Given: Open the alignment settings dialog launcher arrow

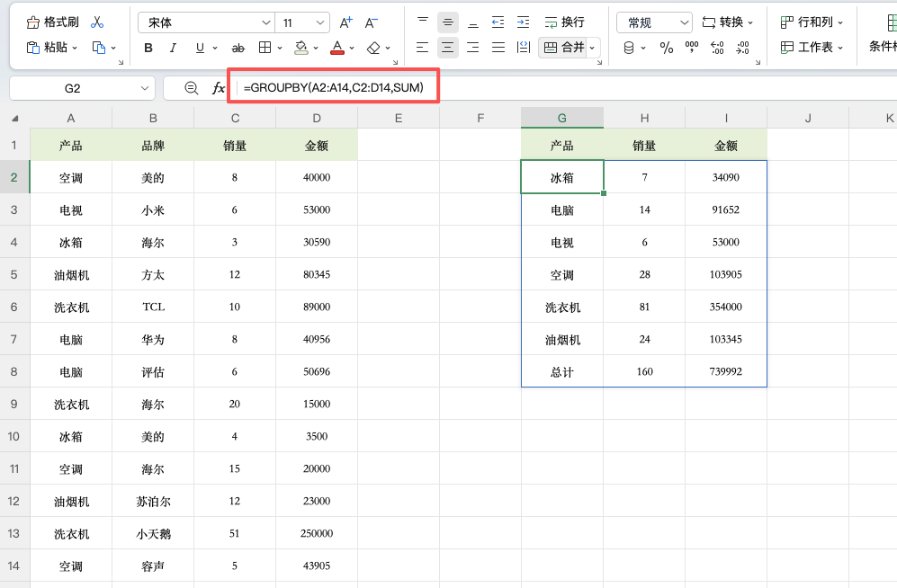Looking at the screenshot, I should pos(599,63).
